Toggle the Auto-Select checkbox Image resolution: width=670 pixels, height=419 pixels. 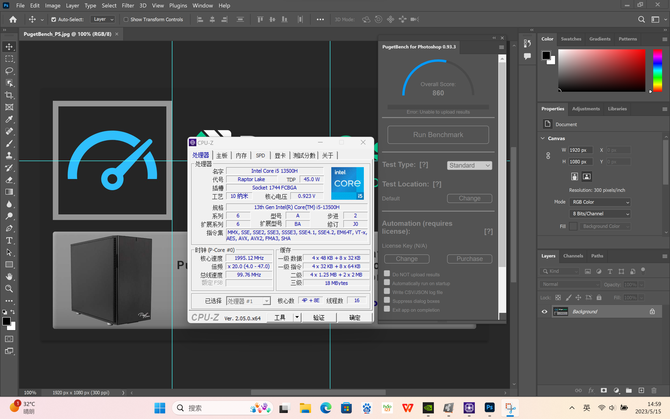(53, 20)
